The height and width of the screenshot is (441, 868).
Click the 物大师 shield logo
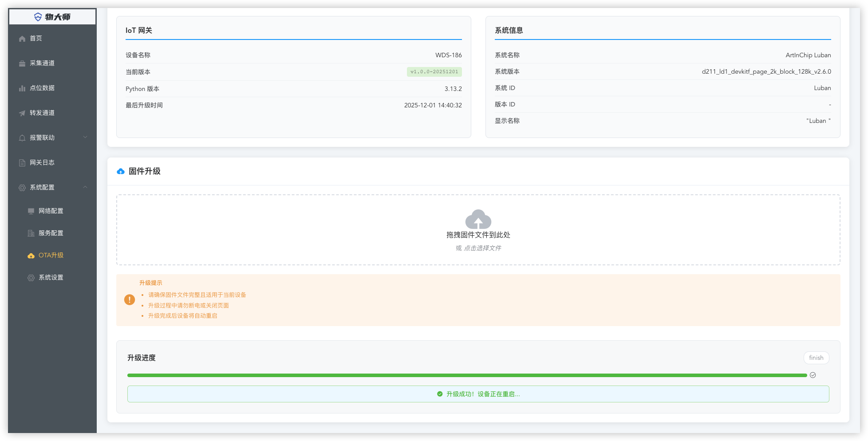38,17
